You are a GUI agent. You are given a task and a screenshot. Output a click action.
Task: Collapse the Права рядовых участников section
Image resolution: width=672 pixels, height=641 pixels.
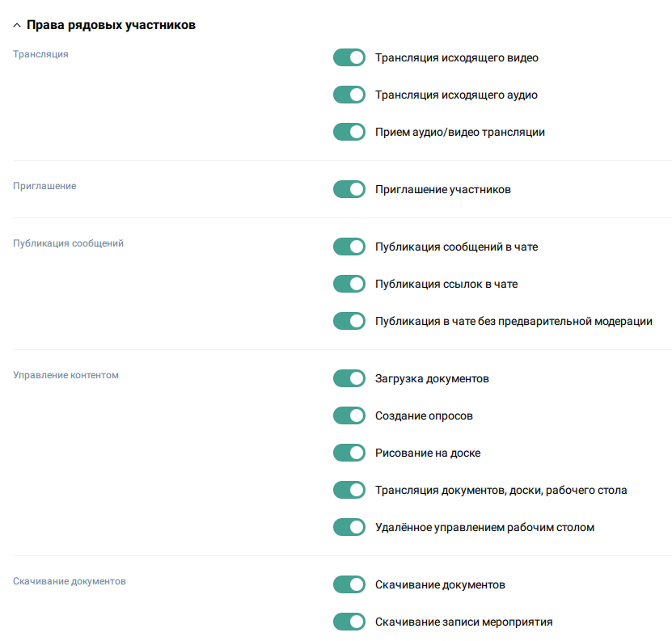(x=17, y=26)
